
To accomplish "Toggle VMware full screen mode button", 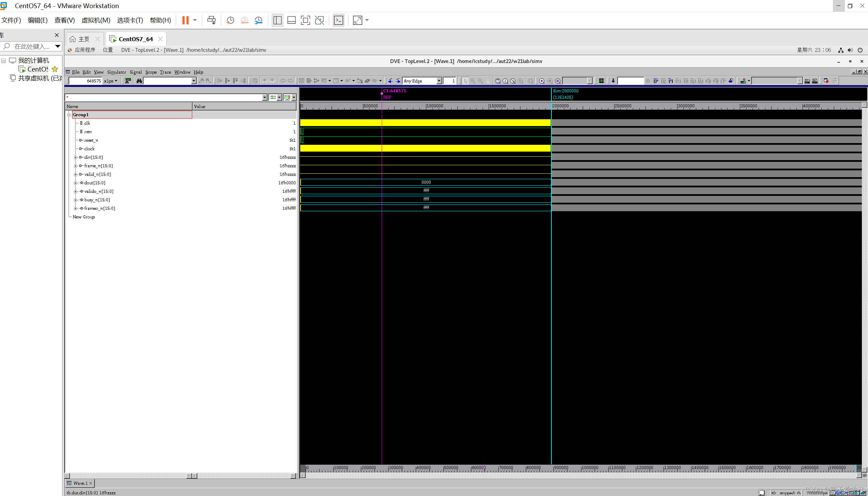I will pyautogui.click(x=305, y=20).
